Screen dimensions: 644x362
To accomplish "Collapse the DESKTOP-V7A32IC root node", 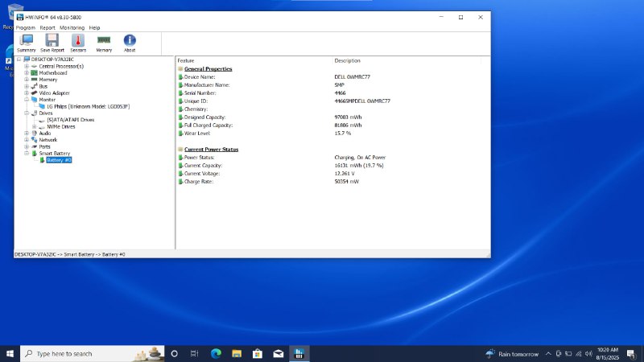I will pyautogui.click(x=19, y=60).
